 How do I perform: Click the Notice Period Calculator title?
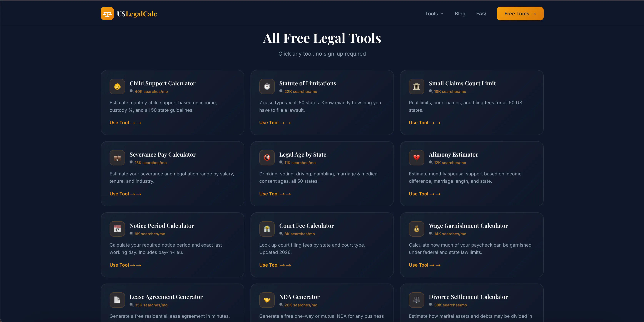162,226
